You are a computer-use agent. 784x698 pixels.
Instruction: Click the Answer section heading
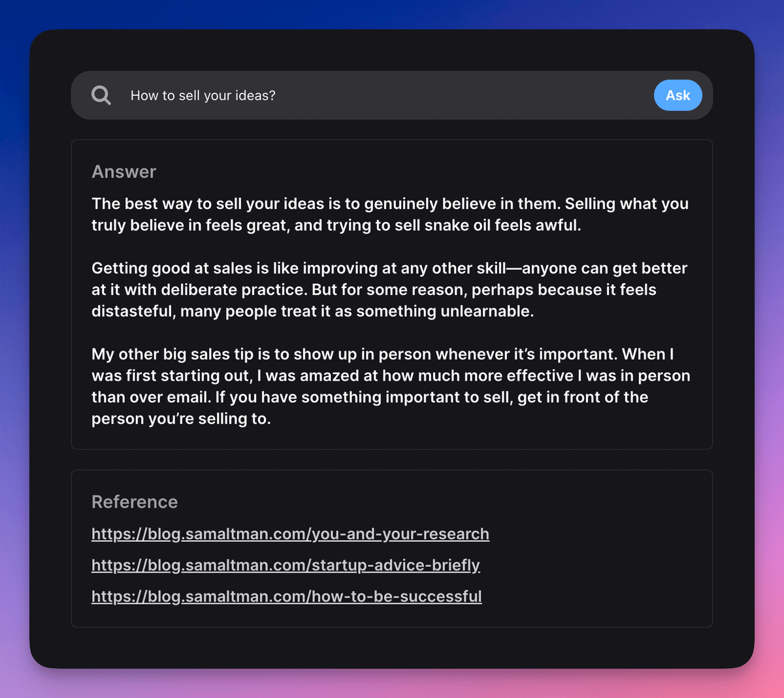124,172
